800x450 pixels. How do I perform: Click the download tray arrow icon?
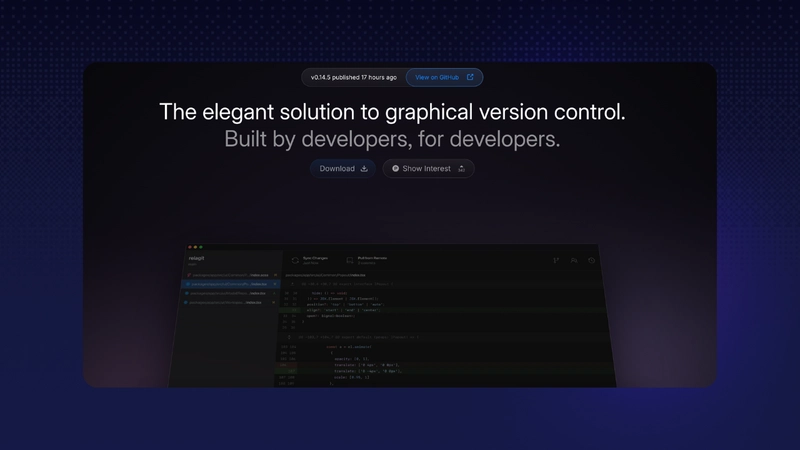click(364, 169)
